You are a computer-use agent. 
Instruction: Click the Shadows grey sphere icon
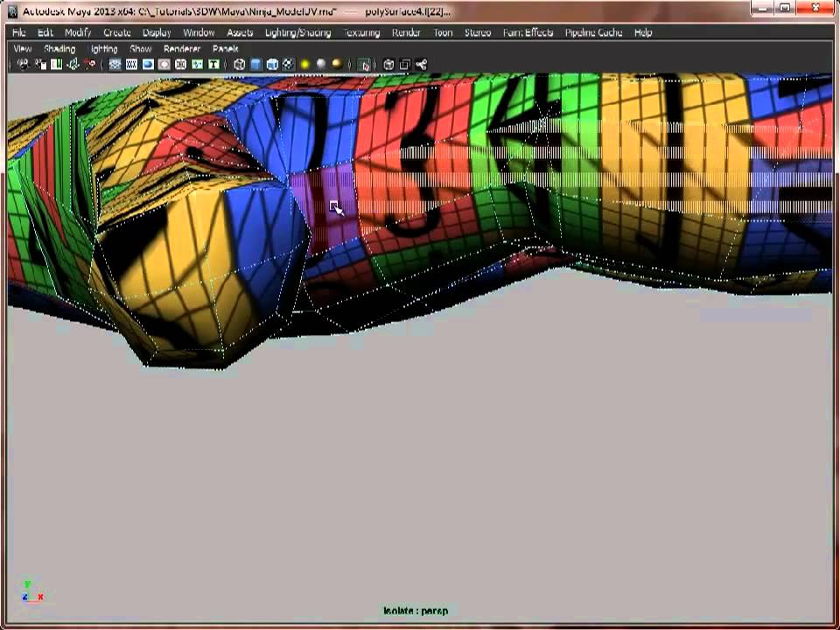[321, 65]
